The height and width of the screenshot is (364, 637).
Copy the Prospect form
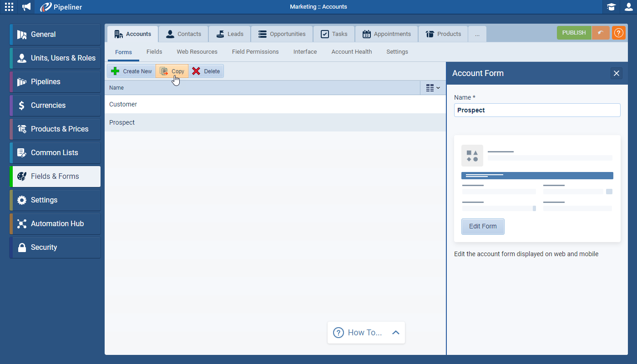pyautogui.click(x=172, y=71)
